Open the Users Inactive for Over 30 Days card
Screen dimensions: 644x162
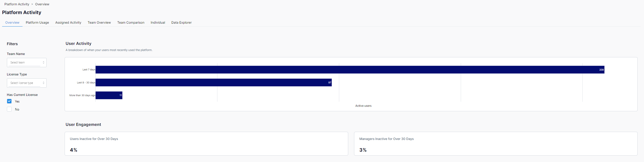206,144
